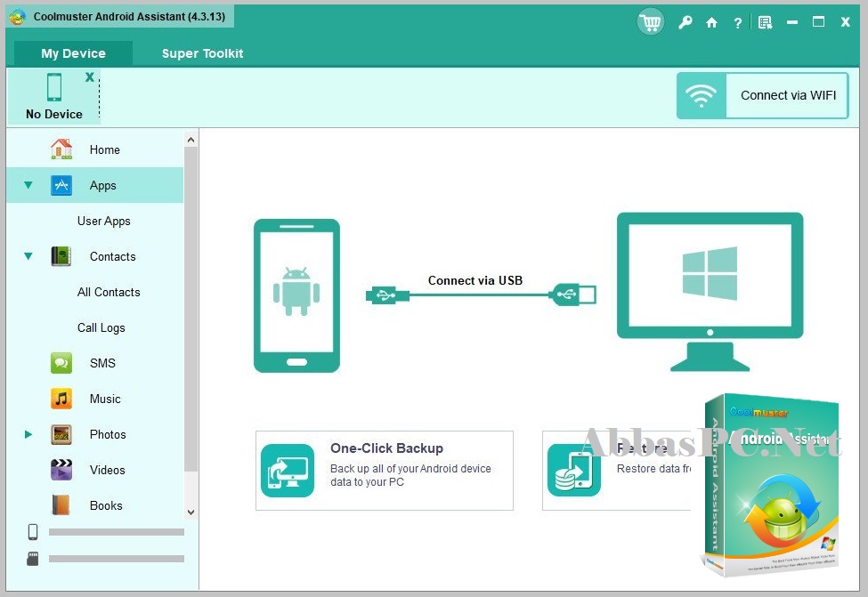This screenshot has height=597, width=868.
Task: Click the sidebar scrollbar down arrow
Action: 191,512
